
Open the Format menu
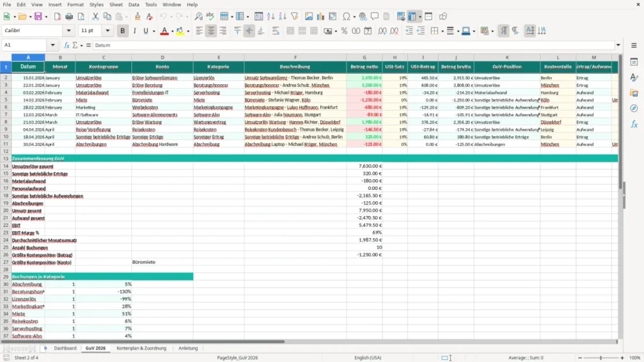pyautogui.click(x=75, y=4)
